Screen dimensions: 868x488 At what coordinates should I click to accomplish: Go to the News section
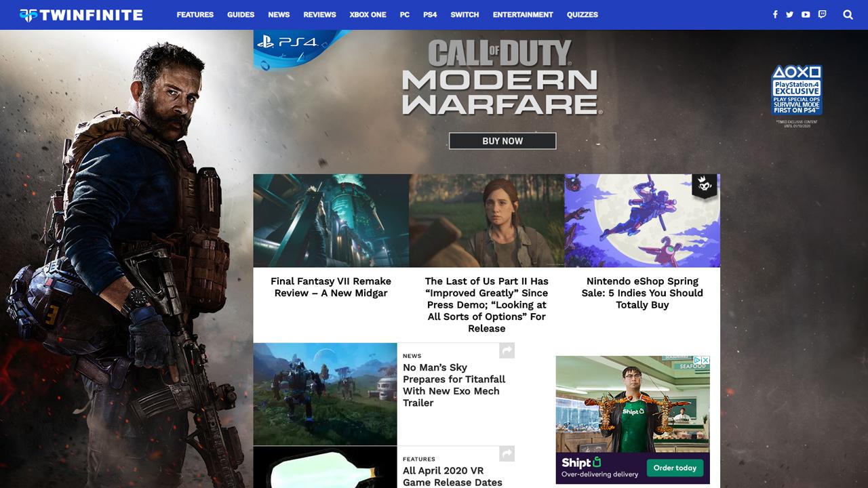click(279, 14)
